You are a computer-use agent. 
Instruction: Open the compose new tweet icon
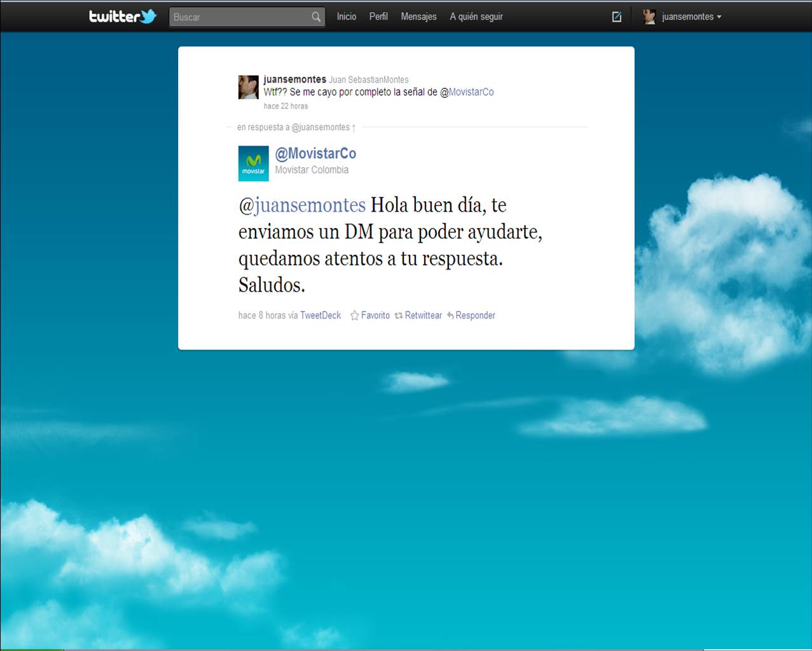pos(616,17)
